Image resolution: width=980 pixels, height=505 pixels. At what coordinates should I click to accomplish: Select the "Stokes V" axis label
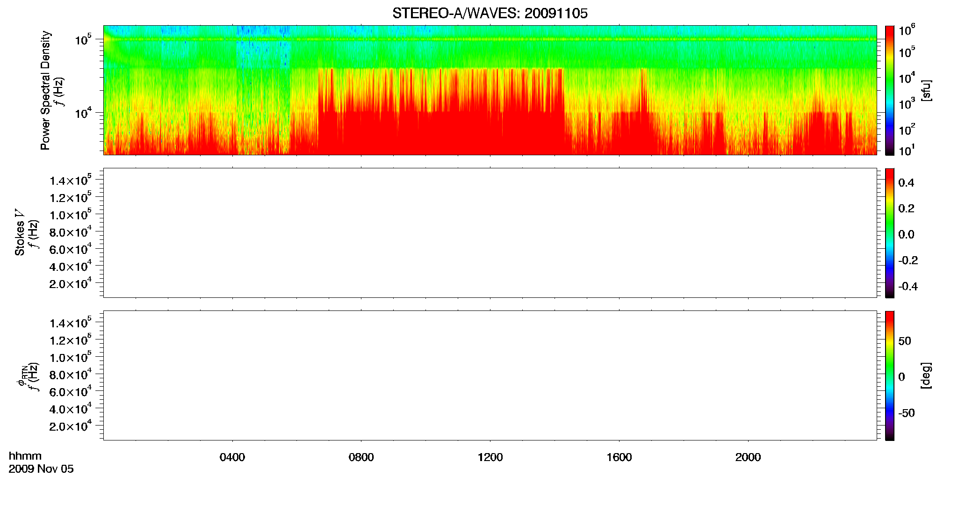pos(20,232)
